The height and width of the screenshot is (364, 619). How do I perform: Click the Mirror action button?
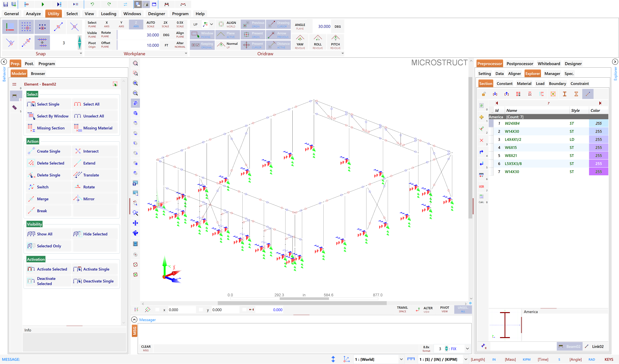click(x=95, y=199)
